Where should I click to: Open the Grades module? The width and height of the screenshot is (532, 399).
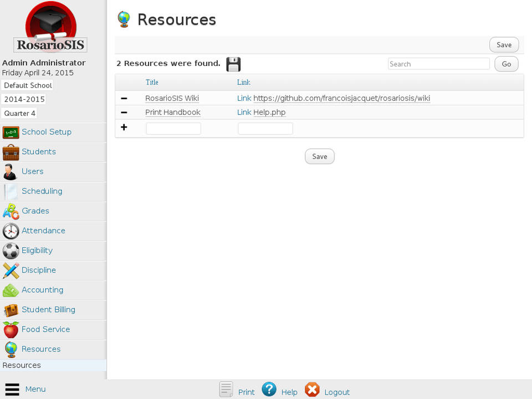click(35, 211)
